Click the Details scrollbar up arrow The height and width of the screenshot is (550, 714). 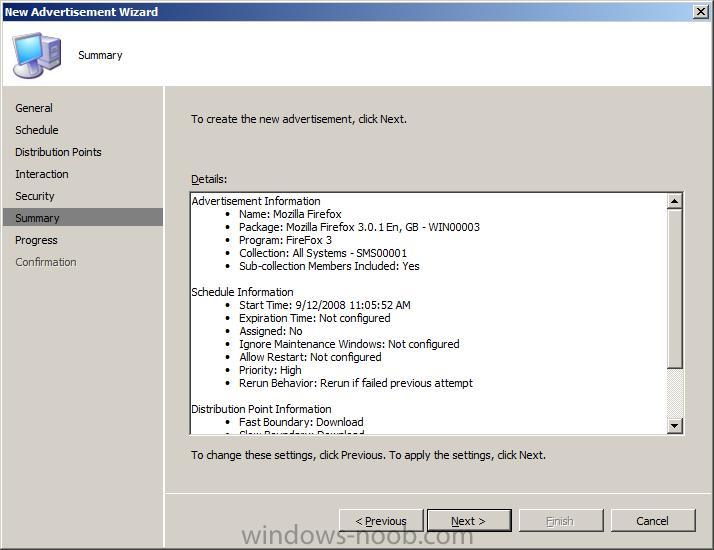(x=674, y=201)
